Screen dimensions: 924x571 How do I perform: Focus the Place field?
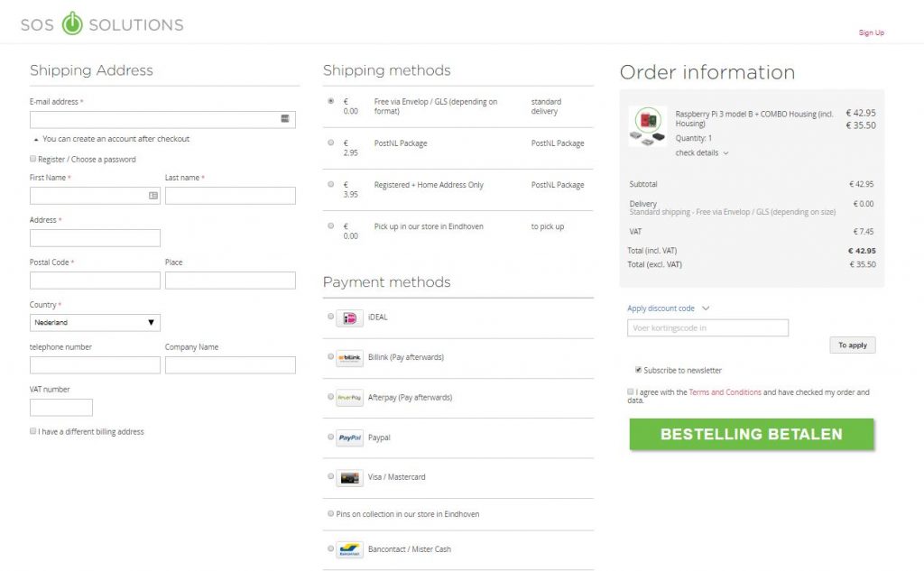click(230, 281)
